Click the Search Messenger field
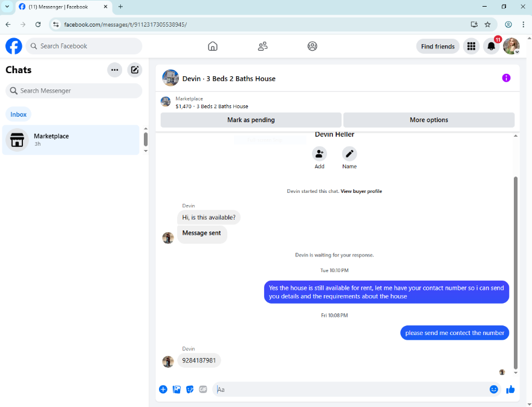 74,91
